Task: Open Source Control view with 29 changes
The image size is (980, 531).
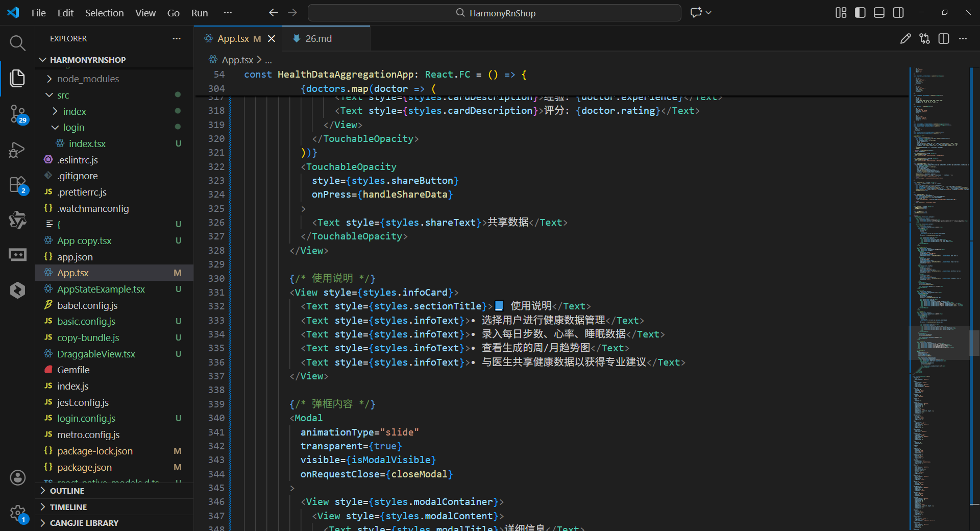Action: point(17,114)
